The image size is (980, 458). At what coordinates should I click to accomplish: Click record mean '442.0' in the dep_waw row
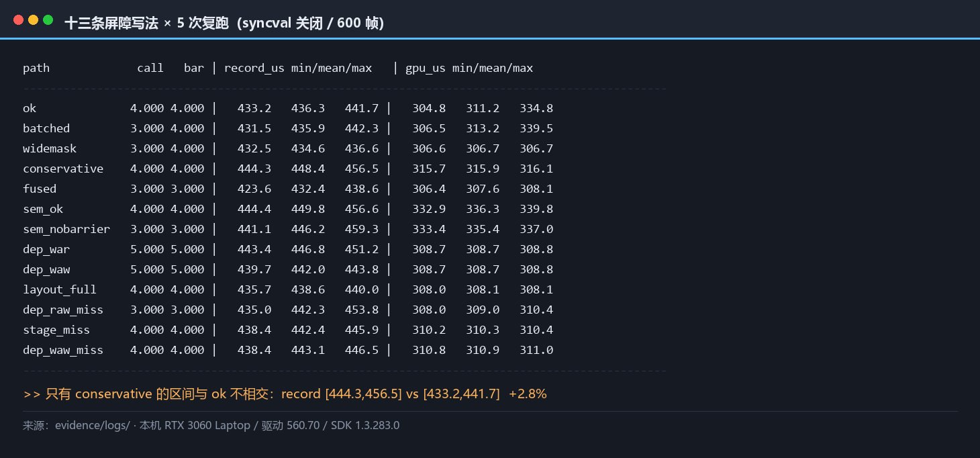point(308,269)
